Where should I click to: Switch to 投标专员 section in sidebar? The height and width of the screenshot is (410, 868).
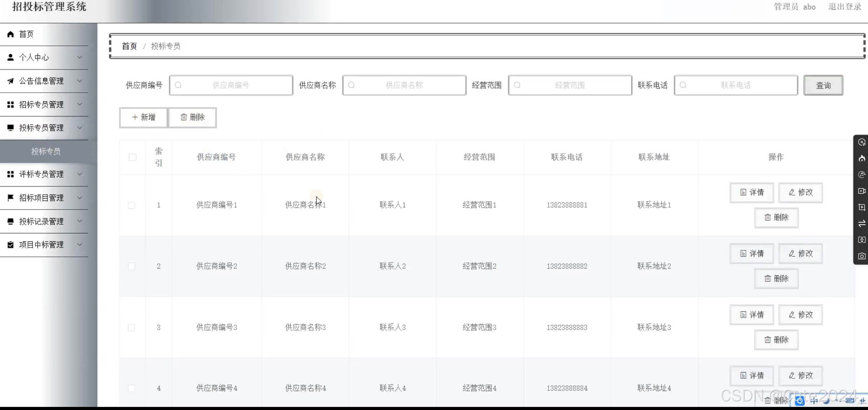46,151
